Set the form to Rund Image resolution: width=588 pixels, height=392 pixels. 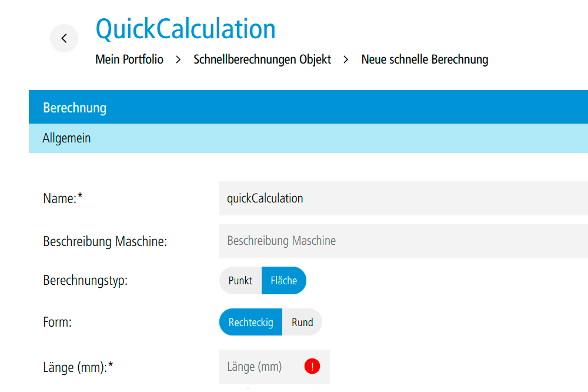coord(302,323)
